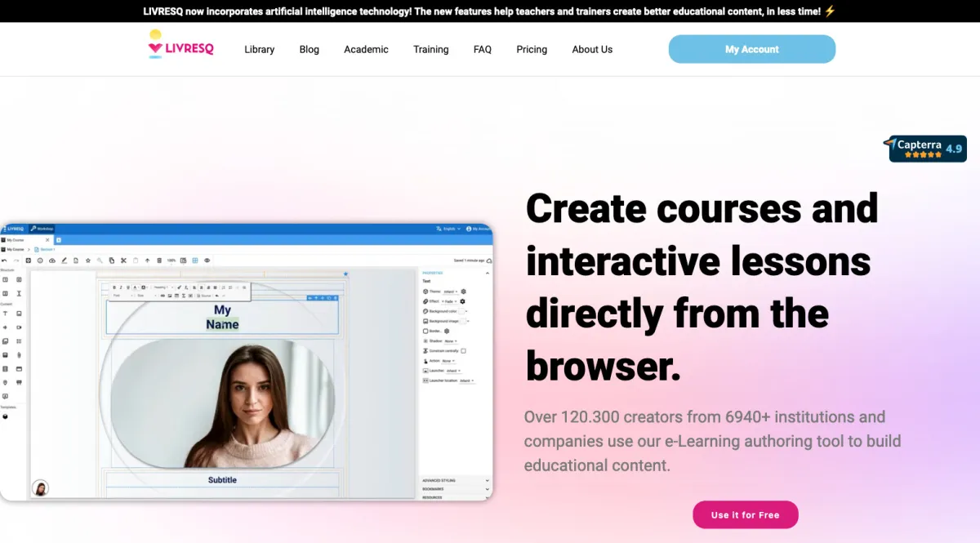Click the up arrow icon in the editor toolbar

[x=147, y=260]
